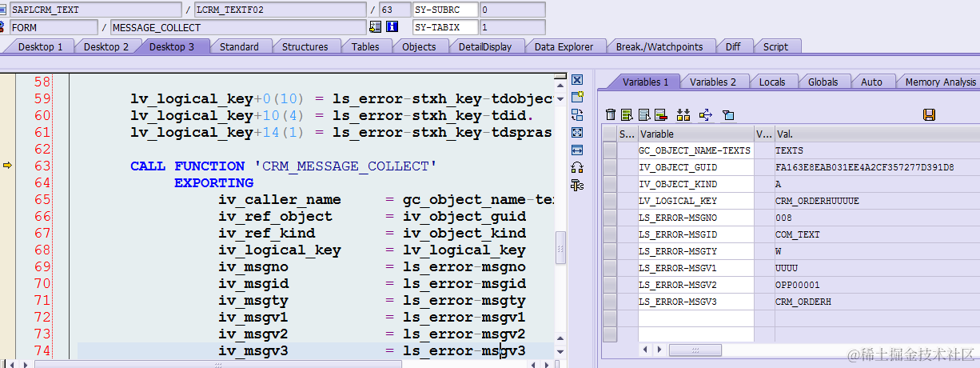980x368 pixels.
Task: Click the full screen tool icon
Action: (577, 133)
